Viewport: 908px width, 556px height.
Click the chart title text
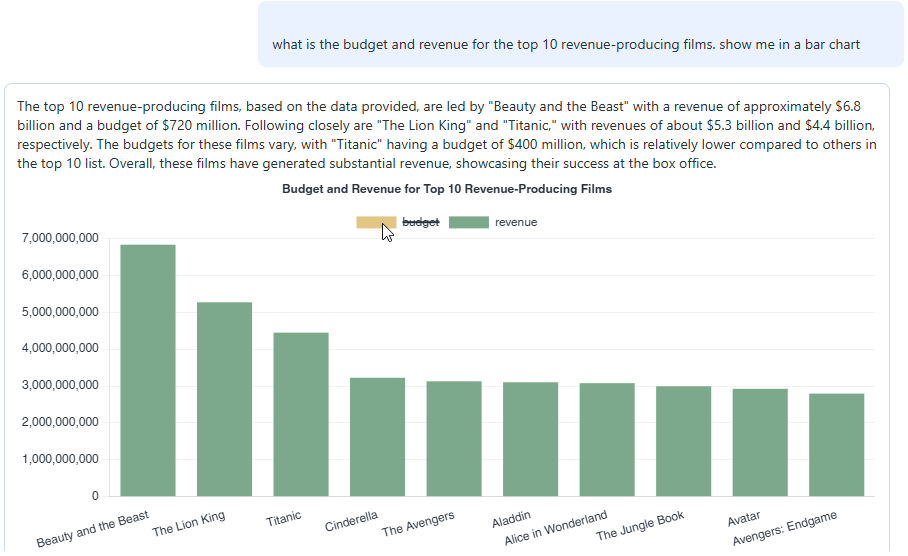[447, 189]
